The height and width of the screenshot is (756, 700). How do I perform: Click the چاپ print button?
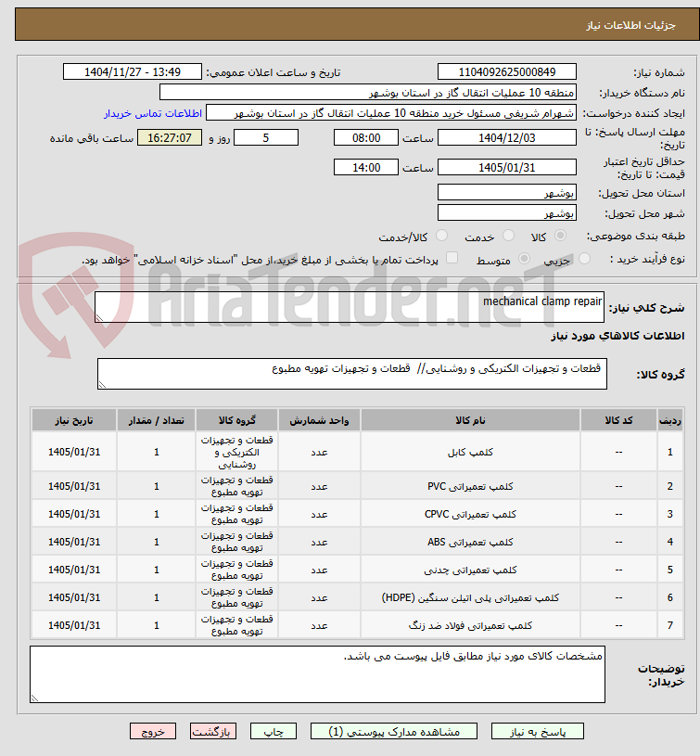(274, 731)
